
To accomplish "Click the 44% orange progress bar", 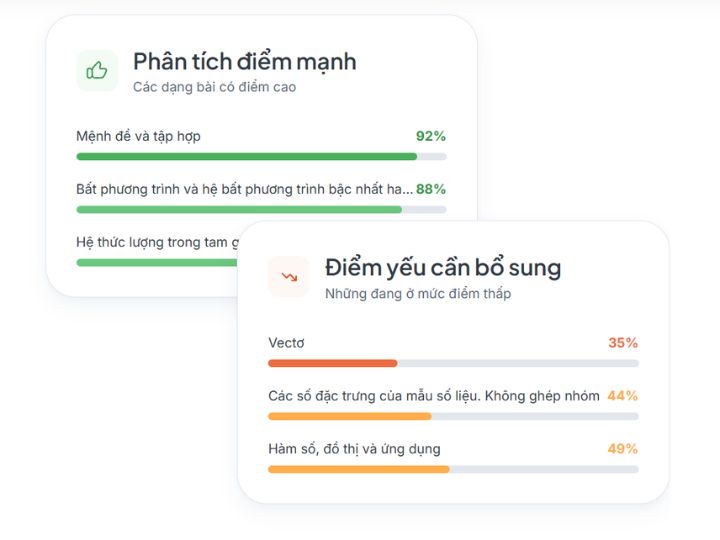I will pyautogui.click(x=453, y=416).
